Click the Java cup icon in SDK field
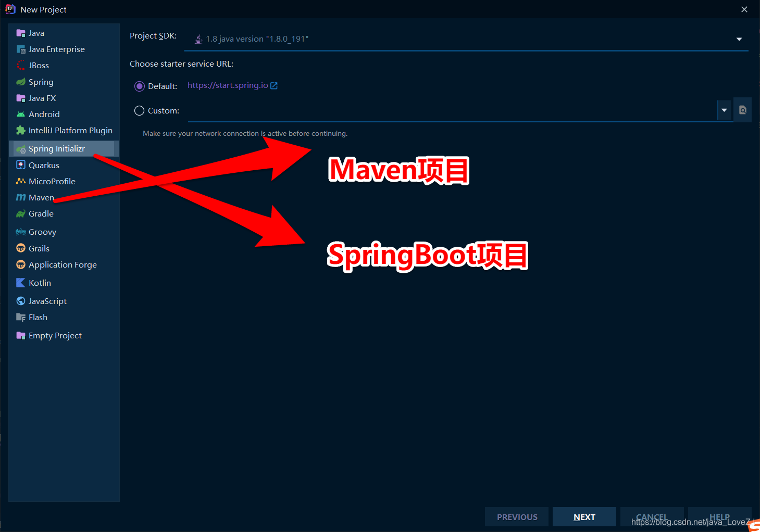 198,39
